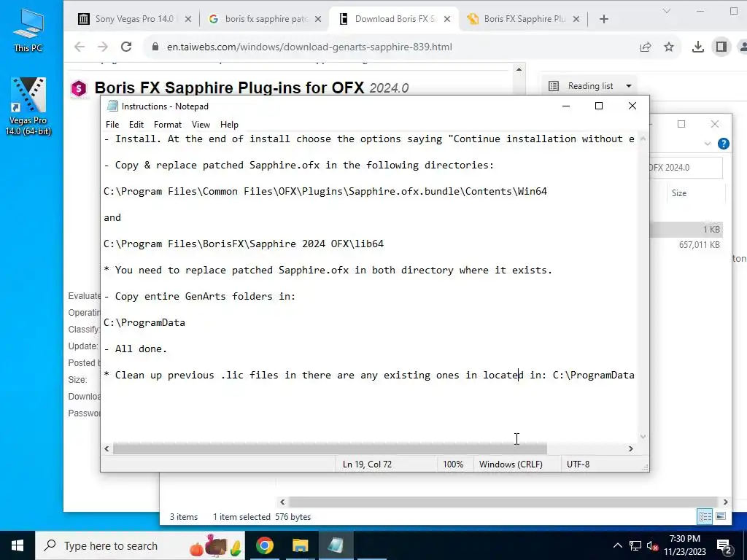Click the site lock security icon
This screenshot has height=560, width=747.
pyautogui.click(x=155, y=47)
